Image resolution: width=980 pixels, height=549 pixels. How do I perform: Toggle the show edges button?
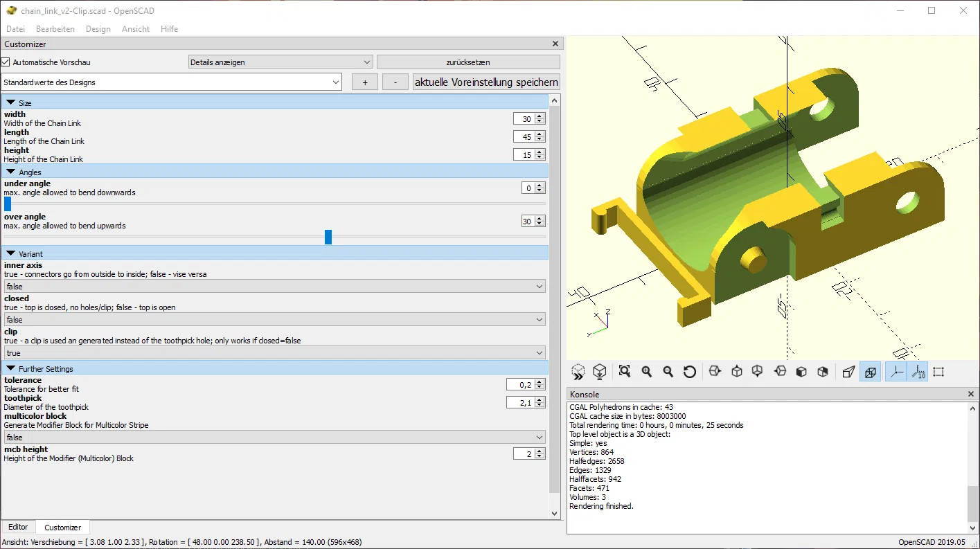pyautogui.click(x=938, y=372)
